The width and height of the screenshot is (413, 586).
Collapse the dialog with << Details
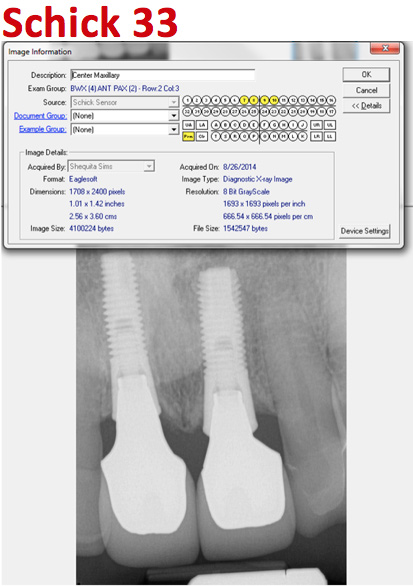pyautogui.click(x=366, y=106)
